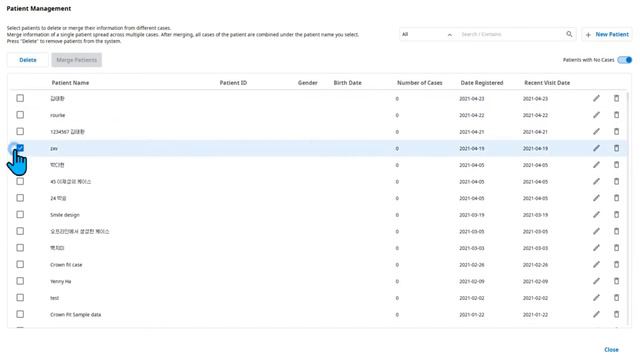Image resolution: width=640 pixels, height=360 pixels.
Task: Edit the patient registered 2021-03-03
Action: 596,248
